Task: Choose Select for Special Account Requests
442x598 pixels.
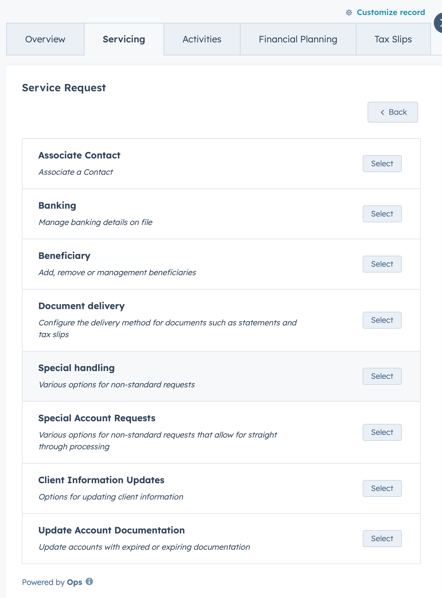Action: tap(382, 432)
